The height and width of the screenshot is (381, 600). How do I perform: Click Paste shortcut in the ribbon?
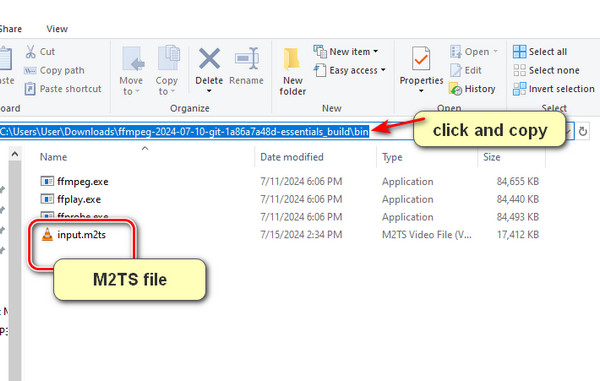coord(63,89)
